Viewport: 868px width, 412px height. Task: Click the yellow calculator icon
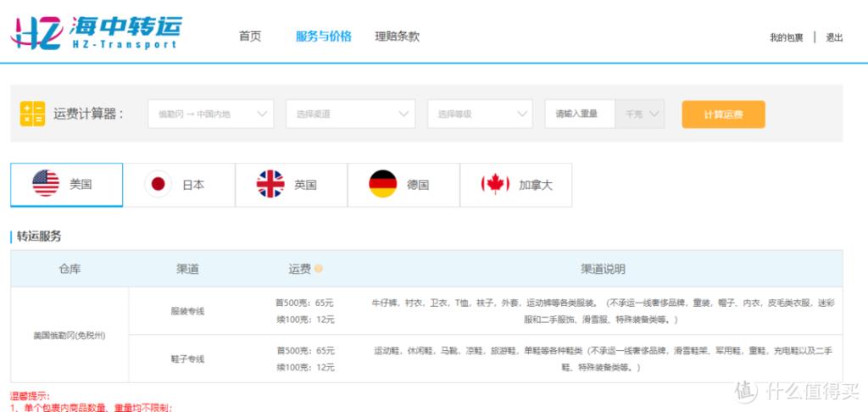(33, 114)
